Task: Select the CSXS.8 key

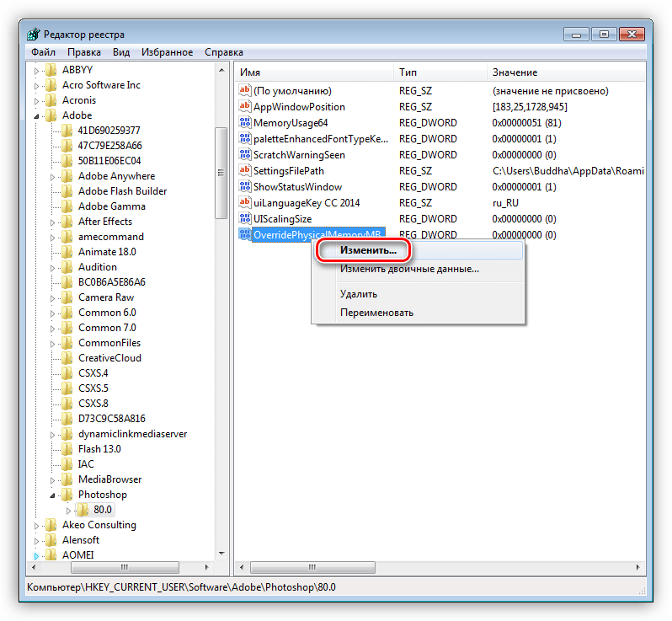Action: [93, 403]
